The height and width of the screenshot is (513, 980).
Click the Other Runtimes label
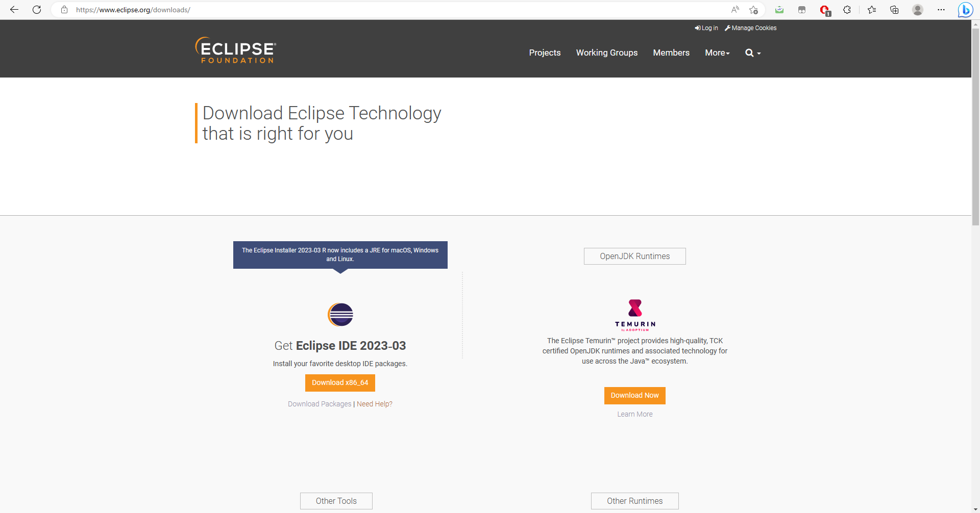[635, 501]
